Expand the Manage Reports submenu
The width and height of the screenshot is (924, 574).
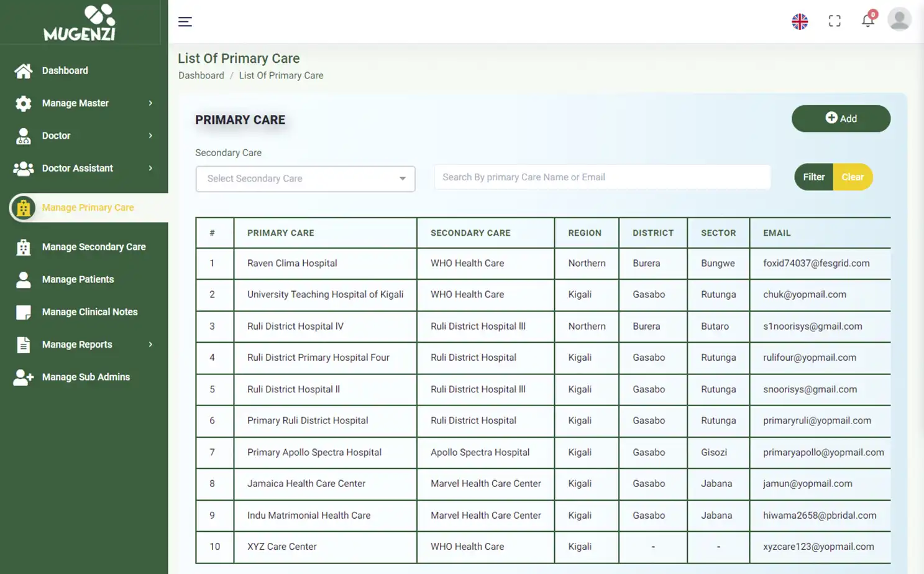[150, 344]
